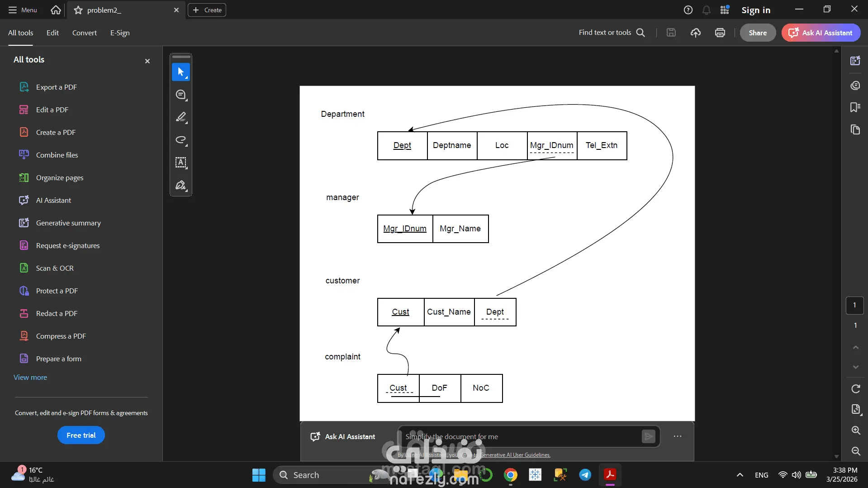868x488 pixels.
Task: Switch to the All tools tab
Action: [21, 33]
